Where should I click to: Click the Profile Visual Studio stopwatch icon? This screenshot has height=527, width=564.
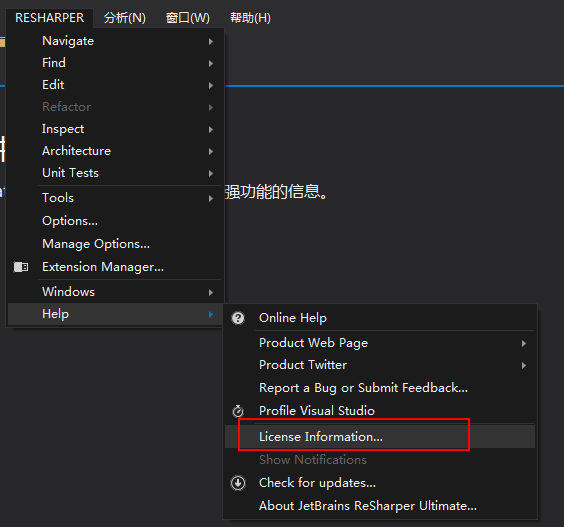pyautogui.click(x=238, y=411)
